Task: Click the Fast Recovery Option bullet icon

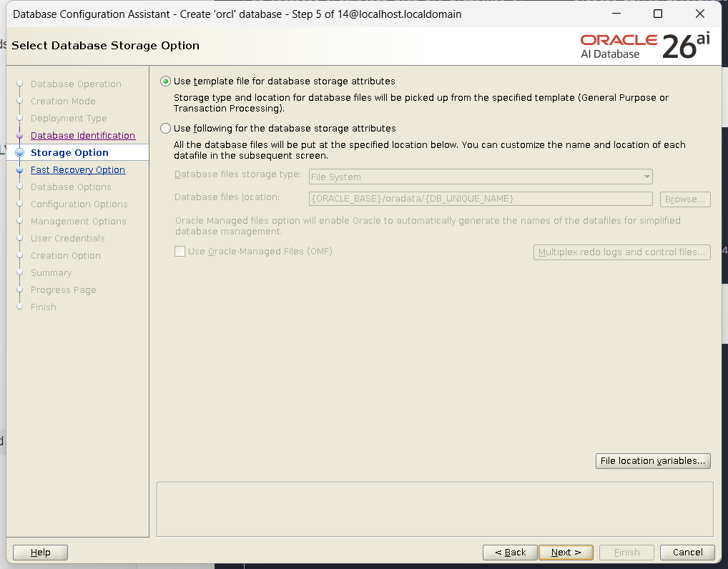Action: [19, 170]
